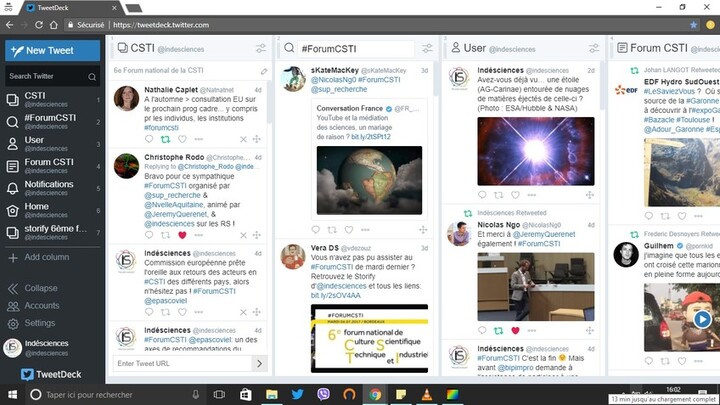Open bit.ly/2tSPt12 link in quoted tweet

pyautogui.click(x=371, y=137)
